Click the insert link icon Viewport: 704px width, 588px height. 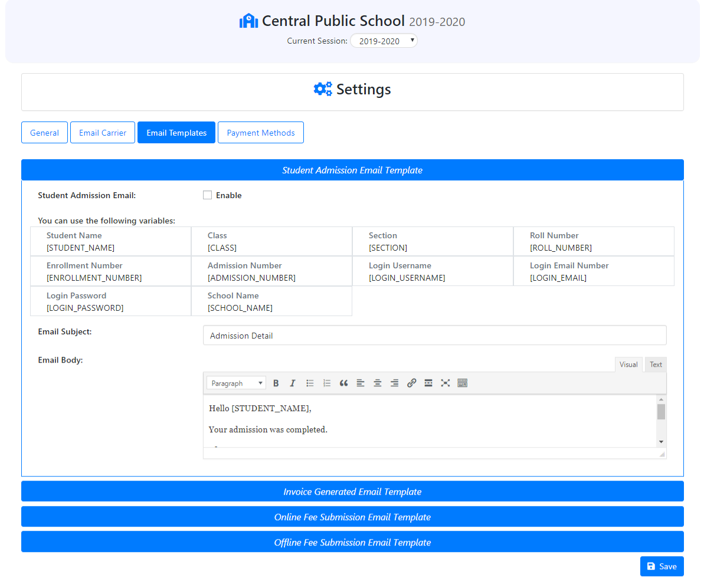[x=412, y=383]
